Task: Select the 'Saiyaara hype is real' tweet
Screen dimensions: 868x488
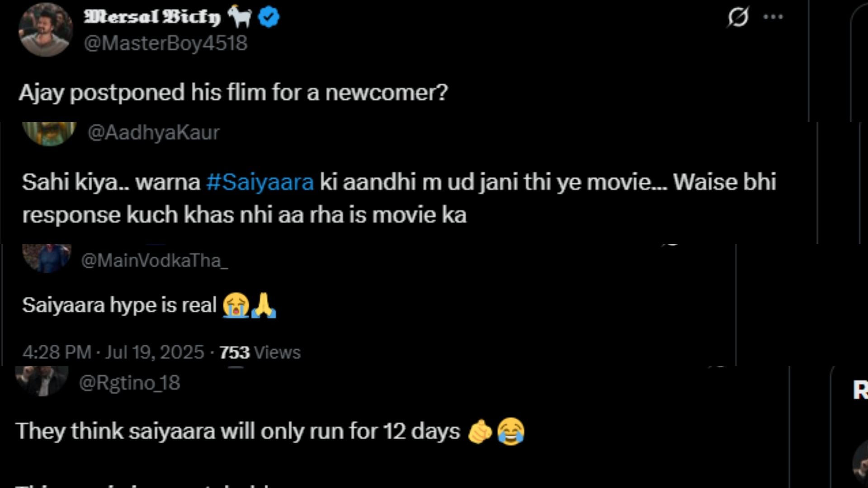Action: pyautogui.click(x=120, y=305)
